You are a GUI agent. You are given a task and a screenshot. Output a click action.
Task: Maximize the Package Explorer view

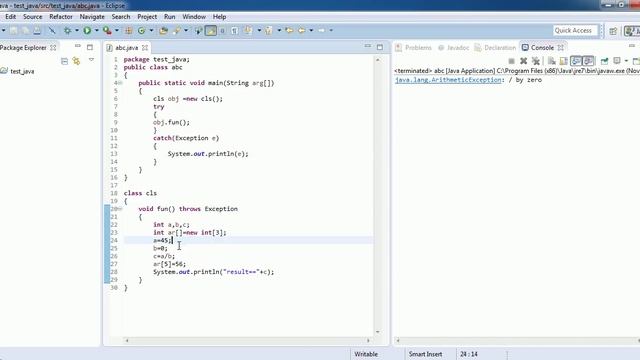[x=90, y=47]
